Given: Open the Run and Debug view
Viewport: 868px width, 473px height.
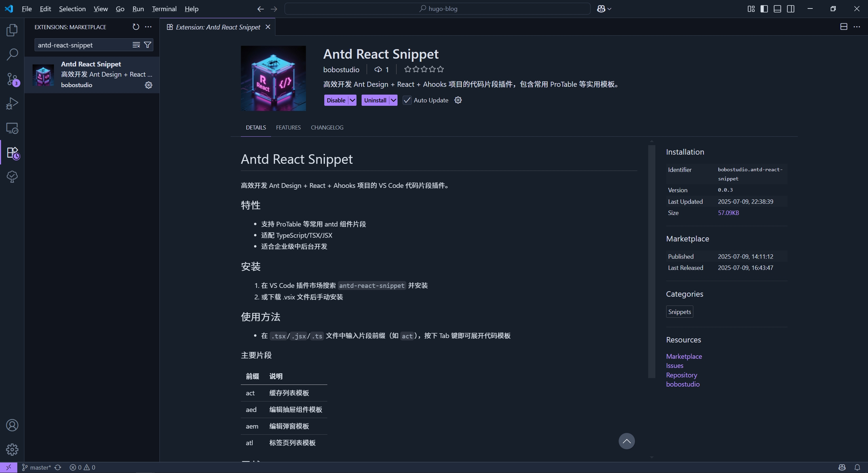Looking at the screenshot, I should 12,103.
